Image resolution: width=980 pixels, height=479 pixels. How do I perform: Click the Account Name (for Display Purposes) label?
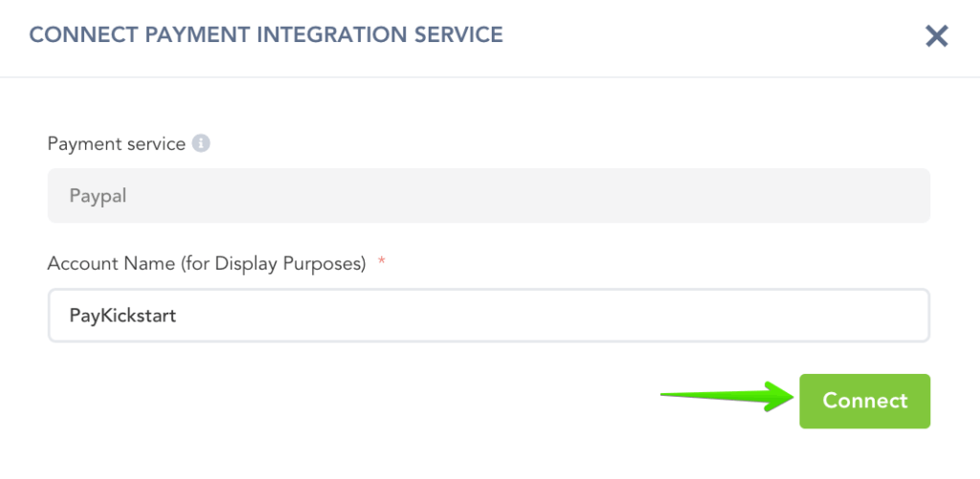207,265
